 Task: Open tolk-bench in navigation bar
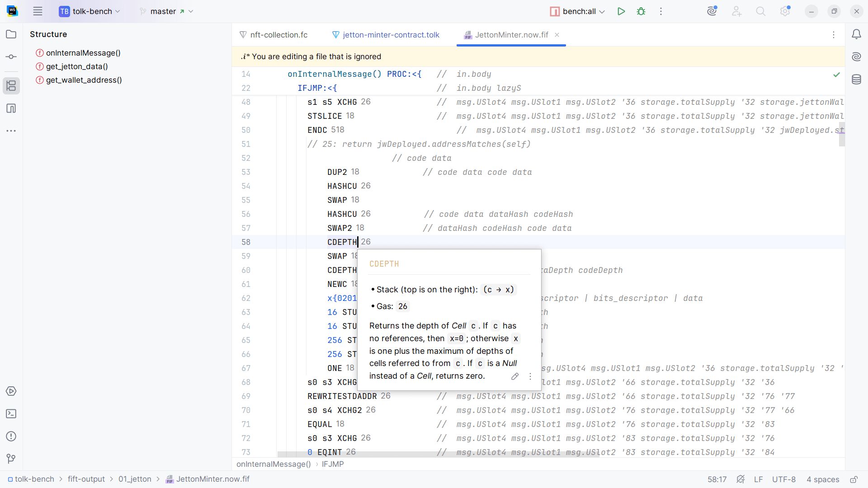[31, 479]
